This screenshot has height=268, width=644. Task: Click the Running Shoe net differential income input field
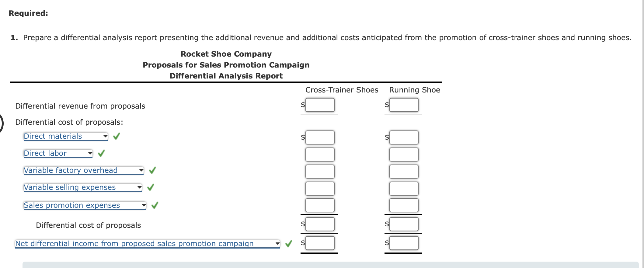(x=403, y=243)
